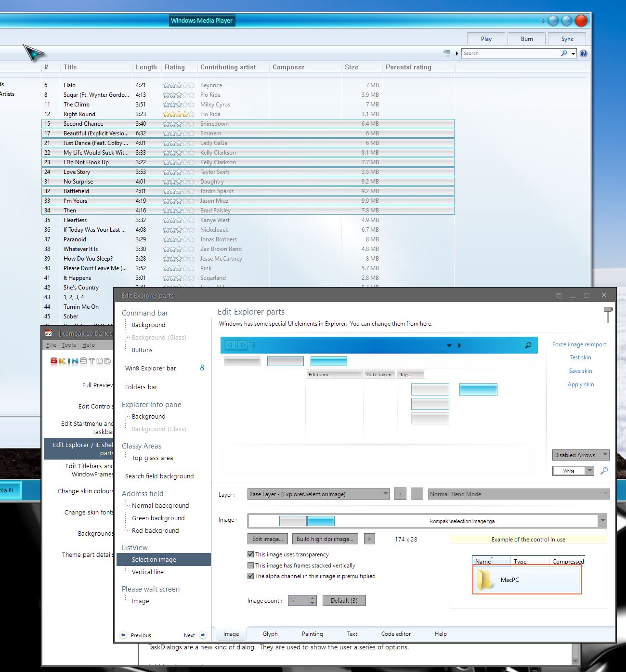Click the hammer icon in Edit Explorer parts
Image resolution: width=626 pixels, height=672 pixels.
point(608,315)
